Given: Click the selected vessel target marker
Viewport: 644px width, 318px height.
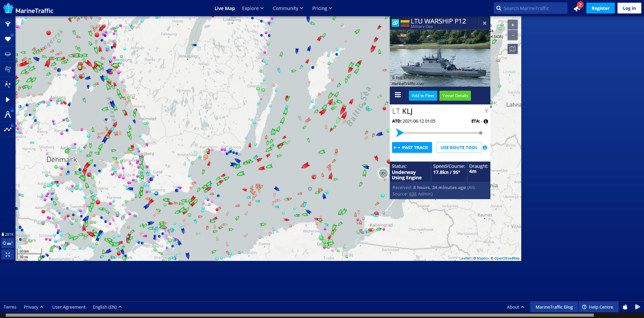Looking at the screenshot, I should 383,173.
